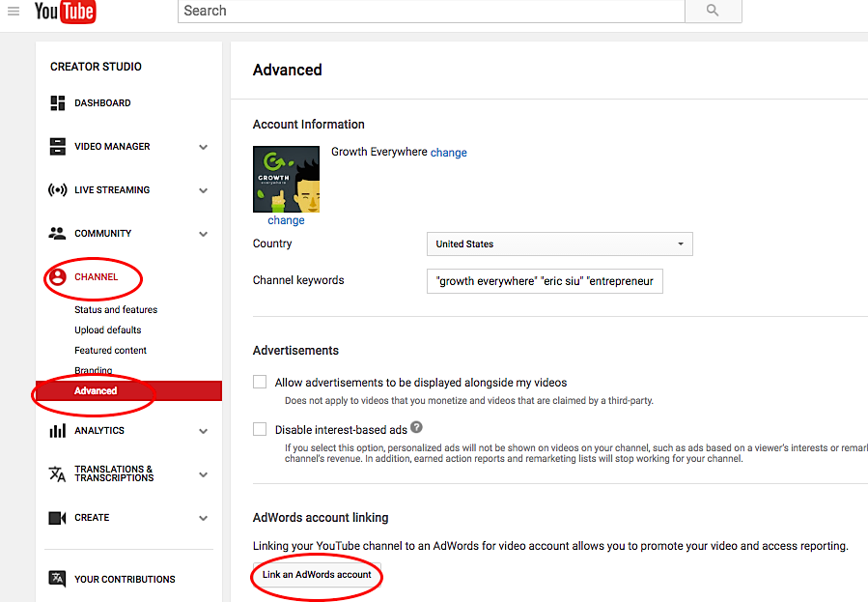Image resolution: width=868 pixels, height=602 pixels.
Task: Expand the Video Manager menu
Action: (x=203, y=146)
